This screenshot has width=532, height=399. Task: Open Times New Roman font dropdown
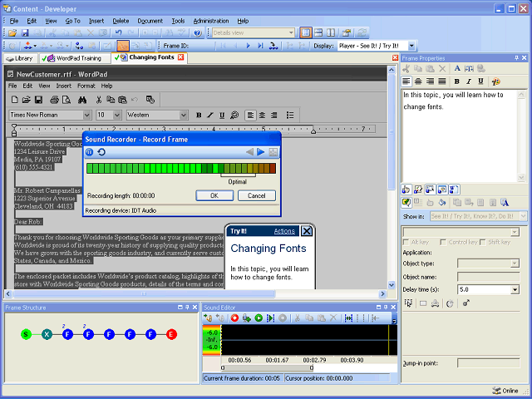pyautogui.click(x=86, y=115)
